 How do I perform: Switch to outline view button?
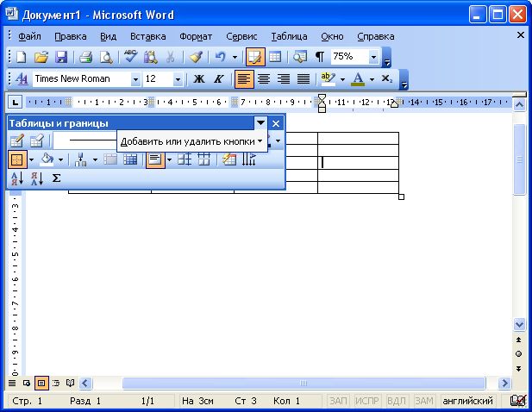click(x=56, y=384)
